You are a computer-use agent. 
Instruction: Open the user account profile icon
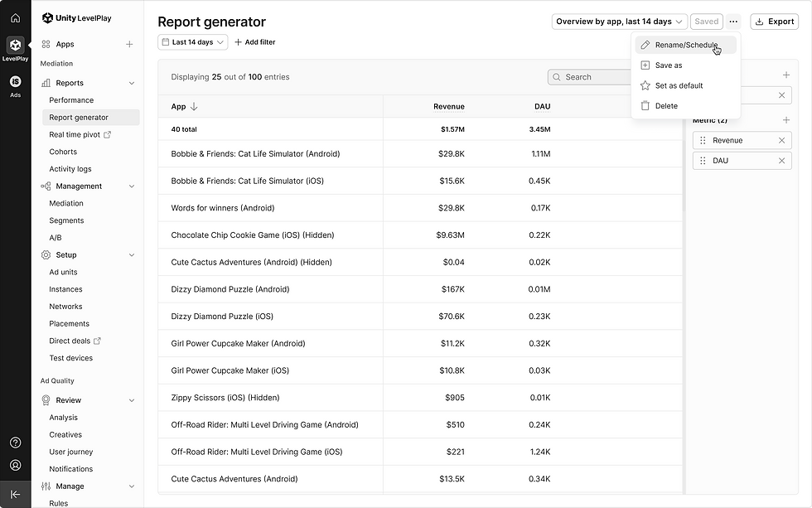pos(16,465)
